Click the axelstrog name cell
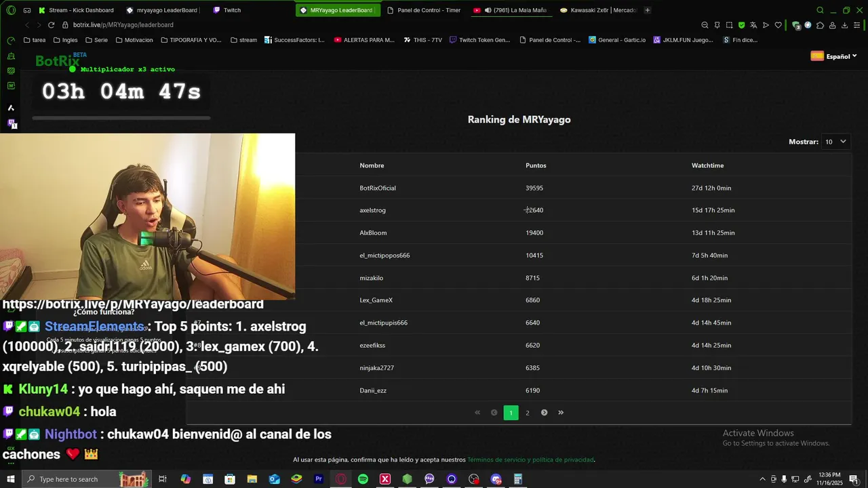 (372, 210)
